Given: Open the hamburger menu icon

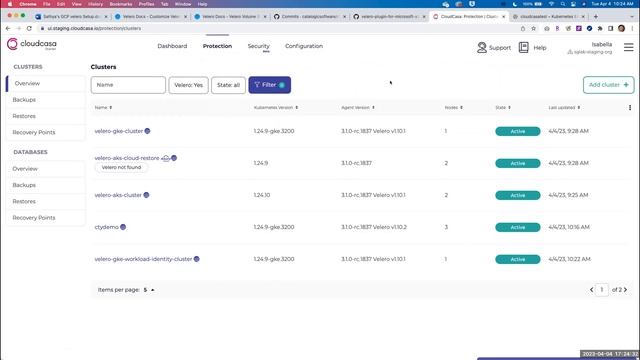Looking at the screenshot, I should point(629,47).
